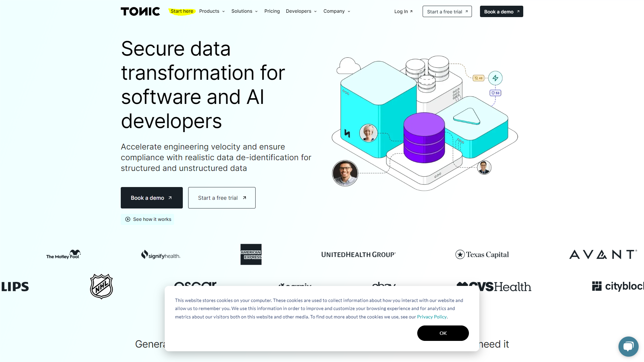Select the American Express logo thumbnail
Image resolution: width=644 pixels, height=362 pixels.
[x=251, y=254]
